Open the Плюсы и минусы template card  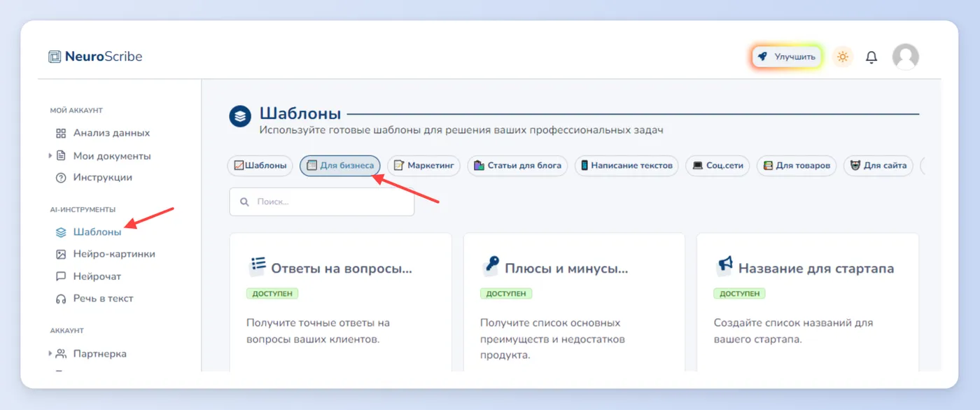574,302
